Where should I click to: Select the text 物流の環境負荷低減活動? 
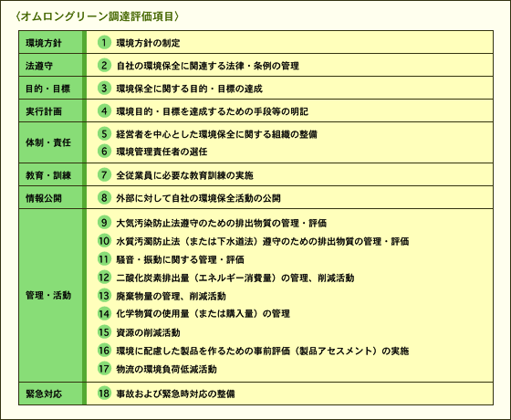tap(166, 369)
